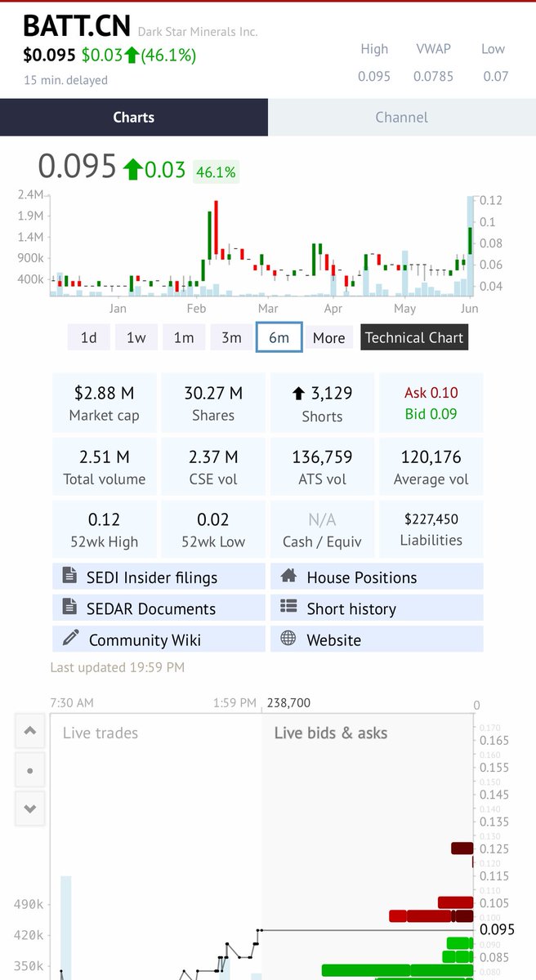536x980 pixels.
Task: Click the Dark Star Minerals Inc. name
Action: [198, 32]
